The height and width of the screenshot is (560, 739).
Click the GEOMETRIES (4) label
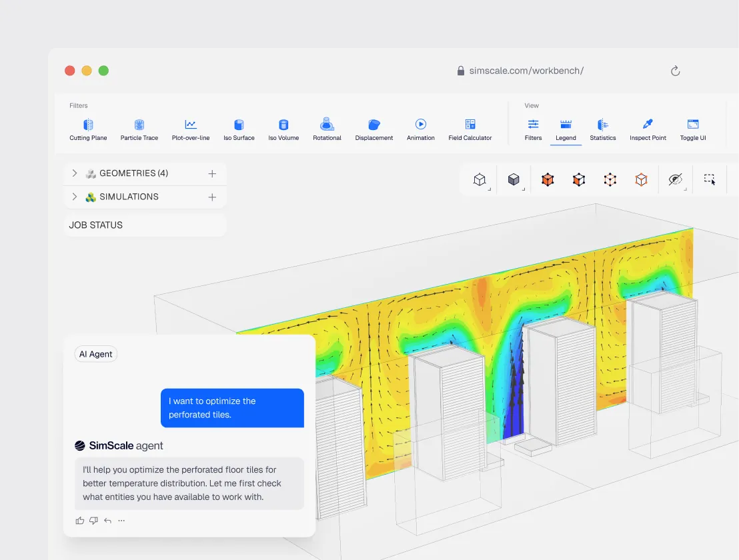(134, 173)
